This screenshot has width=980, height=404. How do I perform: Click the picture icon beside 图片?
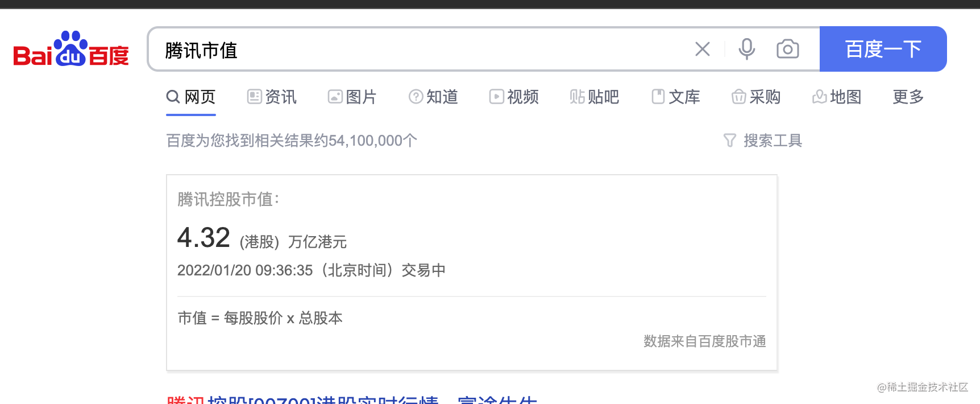[335, 97]
